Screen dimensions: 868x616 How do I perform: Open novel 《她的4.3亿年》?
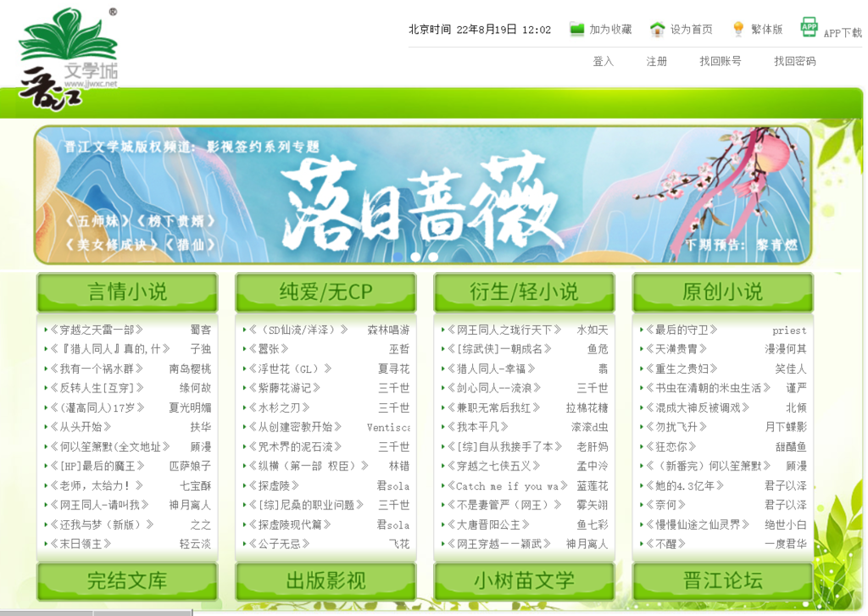point(685,486)
